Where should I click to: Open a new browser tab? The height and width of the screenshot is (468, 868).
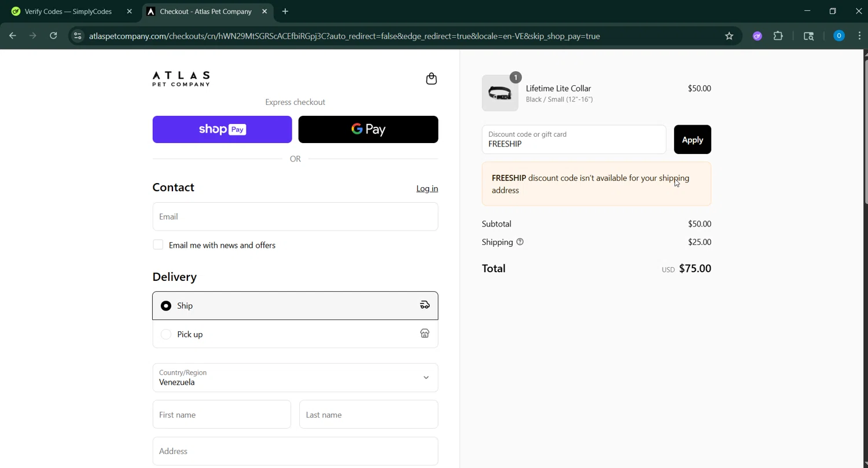285,12
